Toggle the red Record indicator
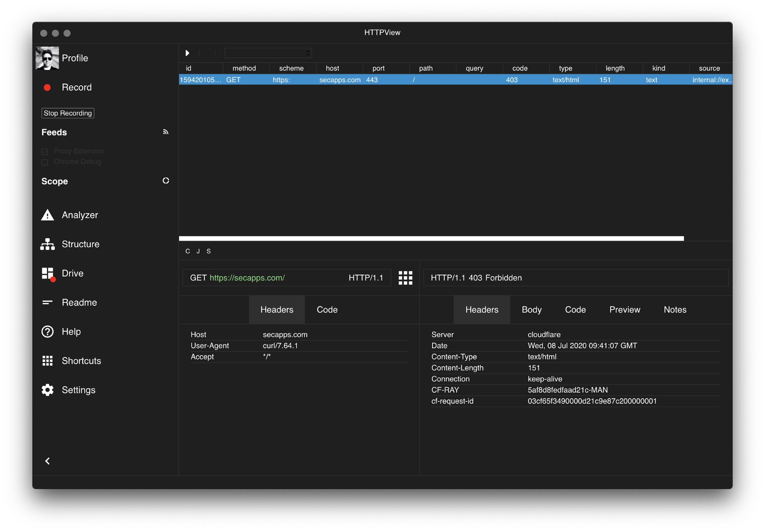The height and width of the screenshot is (532, 765). [47, 88]
